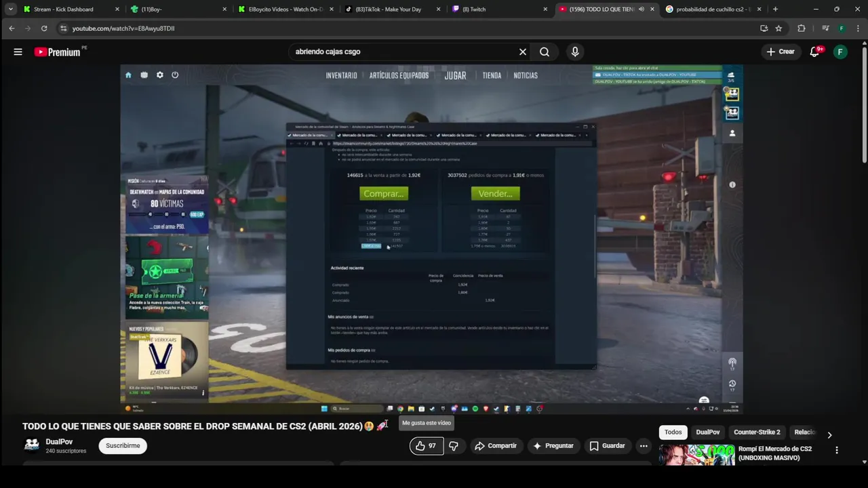Open the tab search dropdown arrow
This screenshot has width=868, height=488.
(x=10, y=9)
